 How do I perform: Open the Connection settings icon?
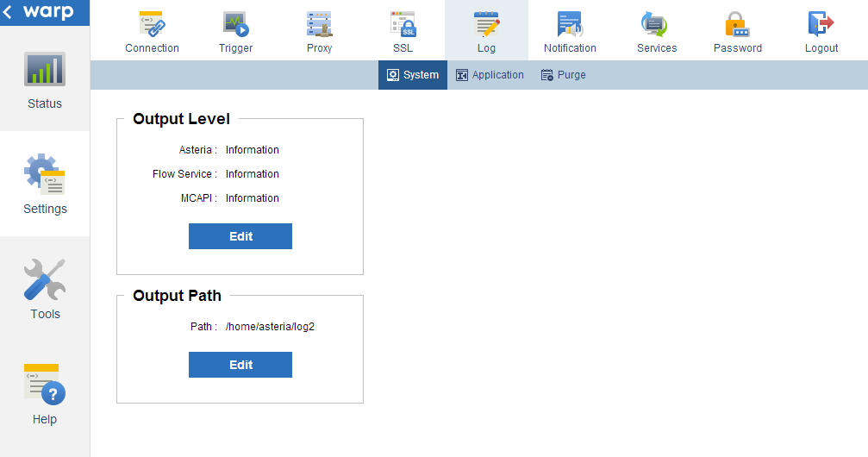coord(153,24)
